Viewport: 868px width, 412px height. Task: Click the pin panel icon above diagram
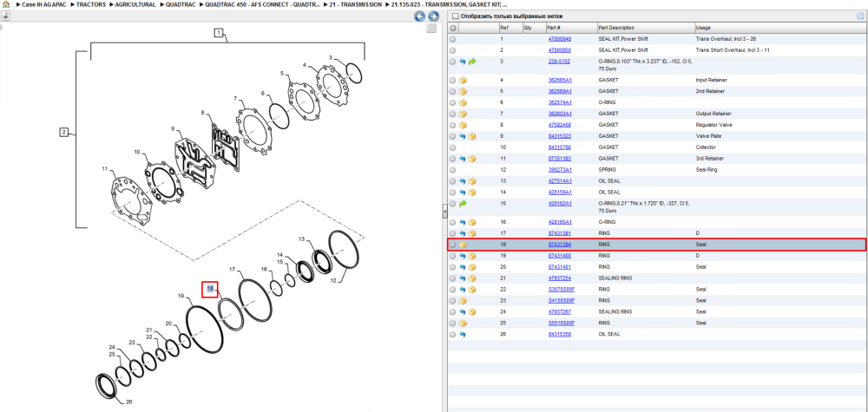pyautogui.click(x=5, y=16)
